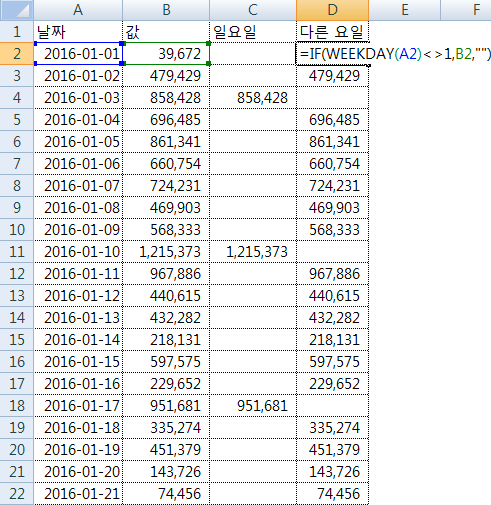Image resolution: width=491 pixels, height=505 pixels.
Task: Select date cell 2016-01-21
Action: point(78,494)
